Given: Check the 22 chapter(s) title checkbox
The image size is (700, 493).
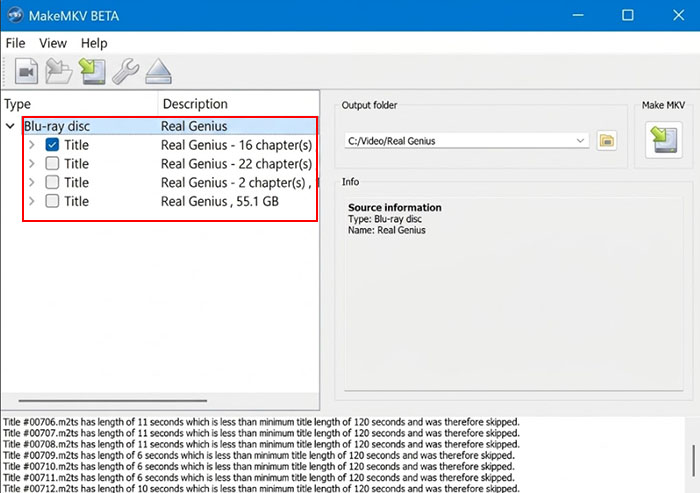Looking at the screenshot, I should [x=52, y=163].
